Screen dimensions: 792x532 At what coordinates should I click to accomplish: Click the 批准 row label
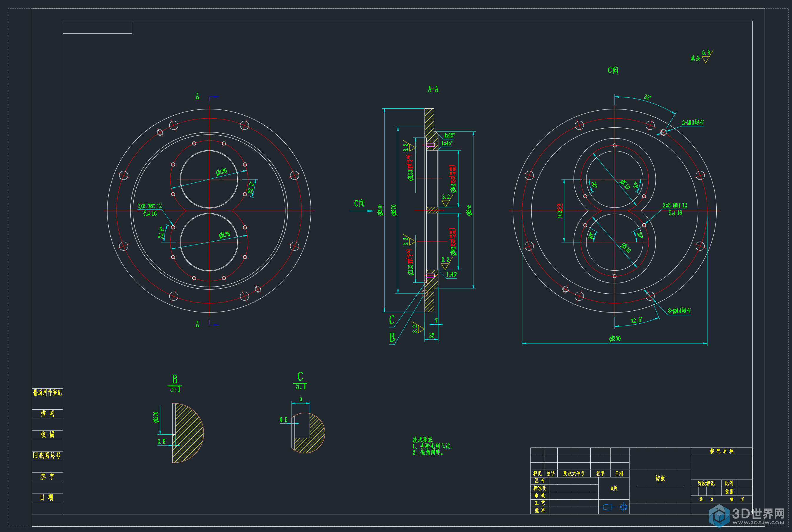coord(540,510)
